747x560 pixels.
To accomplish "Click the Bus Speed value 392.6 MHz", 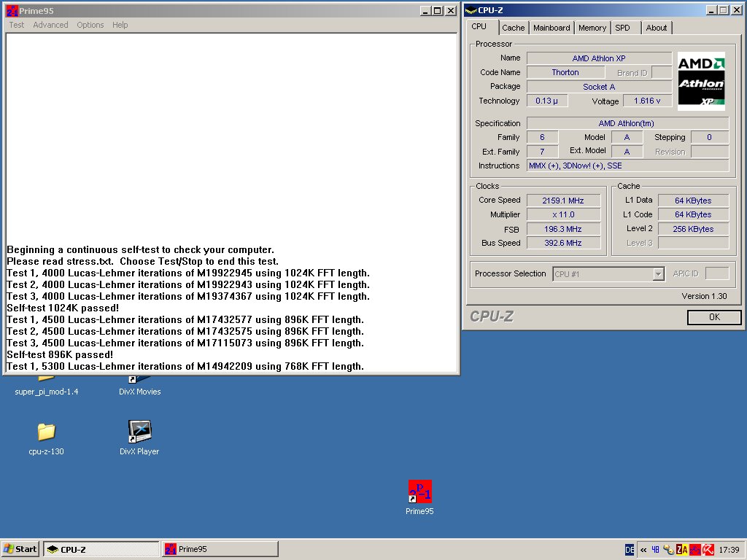I will click(563, 243).
